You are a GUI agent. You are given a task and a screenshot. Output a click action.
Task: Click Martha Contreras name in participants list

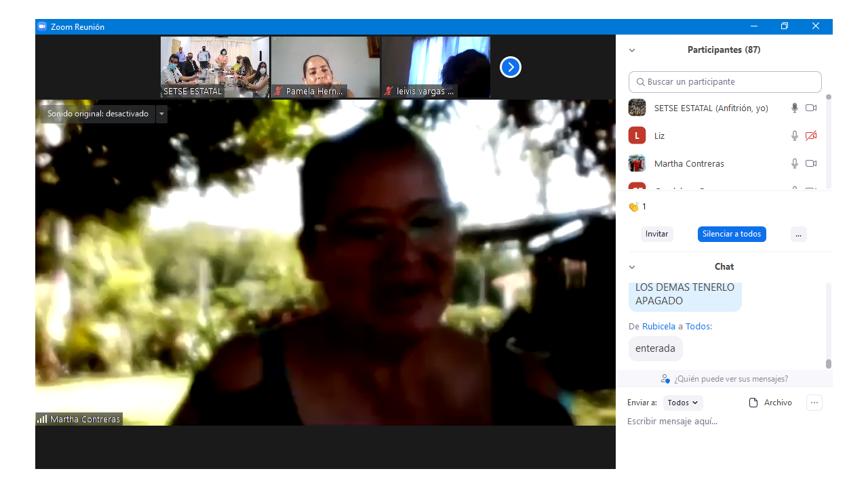[689, 163]
